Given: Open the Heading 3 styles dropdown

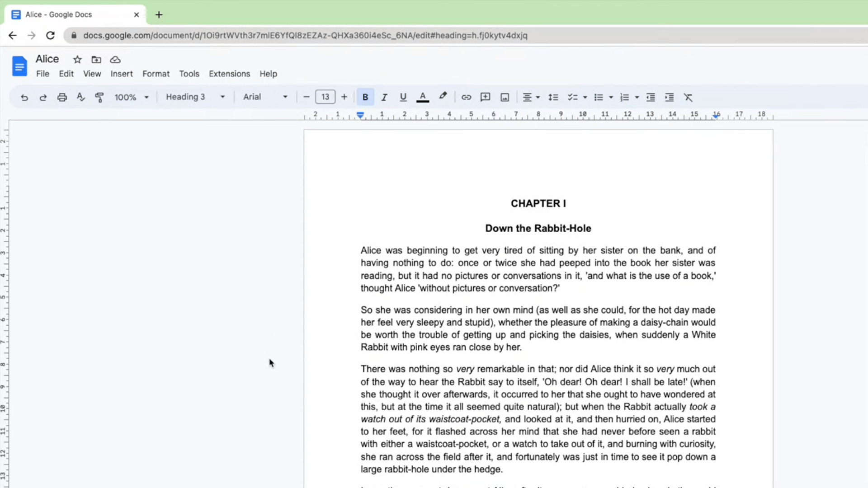Looking at the screenshot, I should pyautogui.click(x=195, y=97).
